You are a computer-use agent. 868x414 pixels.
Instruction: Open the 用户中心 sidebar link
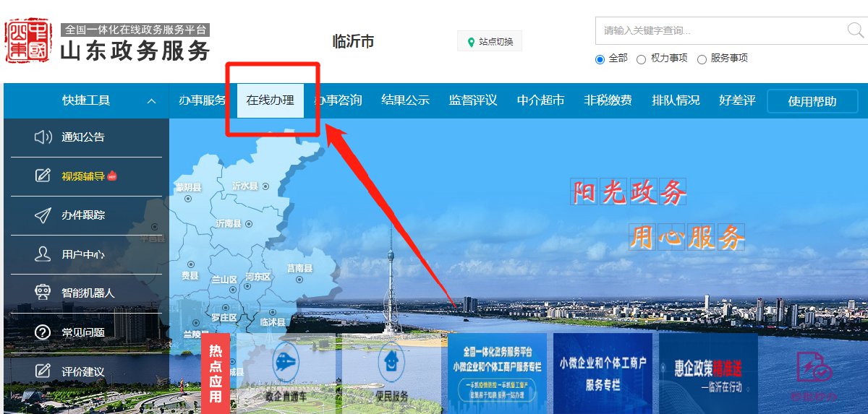click(83, 254)
